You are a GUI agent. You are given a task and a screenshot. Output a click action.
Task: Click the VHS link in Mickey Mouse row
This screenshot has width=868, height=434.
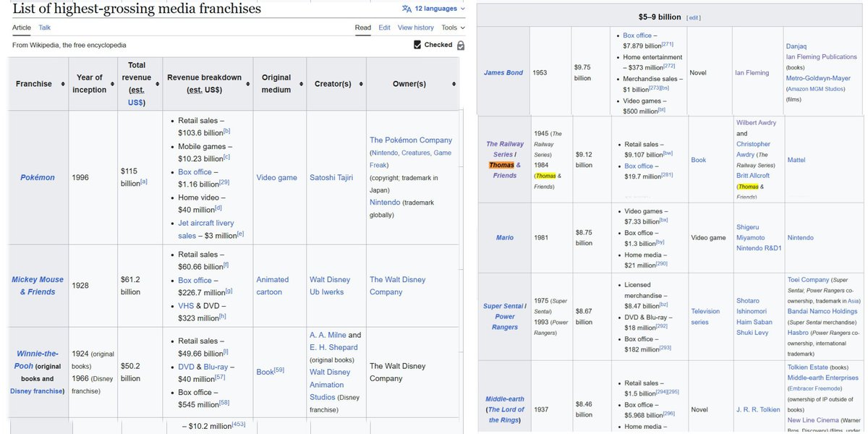coord(187,305)
